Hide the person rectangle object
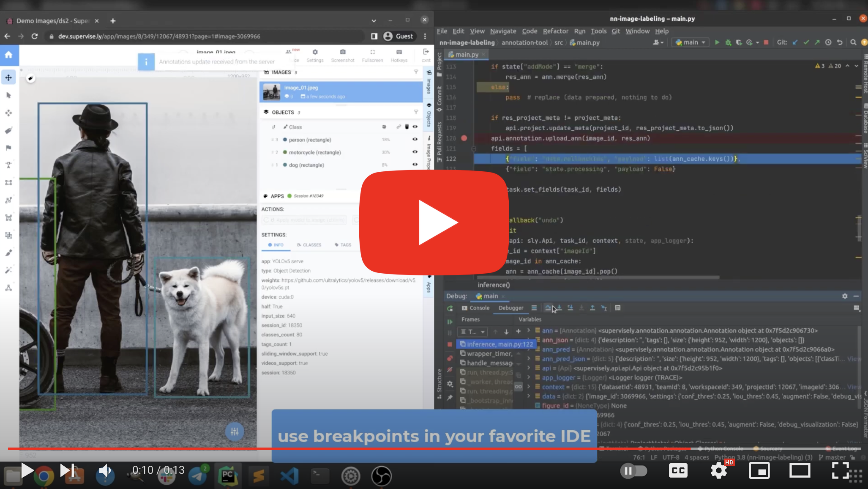868x489 pixels. click(x=415, y=139)
